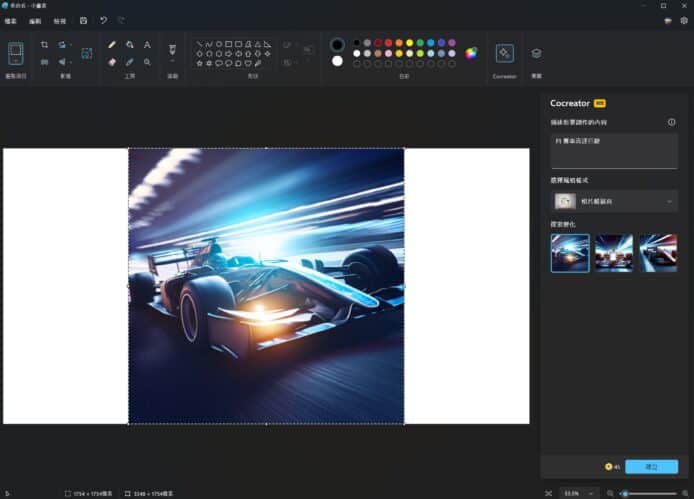Click the Cocreator prompt text field
The height and width of the screenshot is (499, 694).
click(614, 151)
